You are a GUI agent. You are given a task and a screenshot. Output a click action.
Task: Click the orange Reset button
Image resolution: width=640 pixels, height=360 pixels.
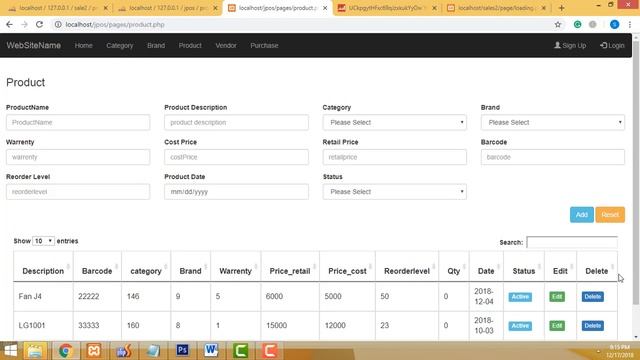(x=610, y=215)
